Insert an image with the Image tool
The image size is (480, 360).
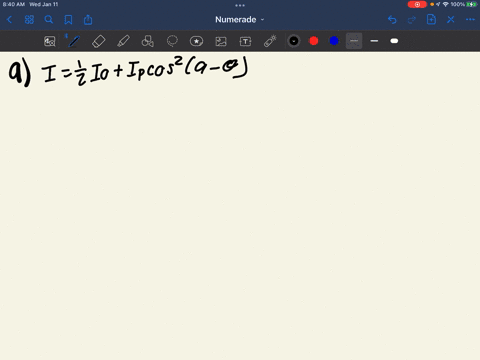221,41
